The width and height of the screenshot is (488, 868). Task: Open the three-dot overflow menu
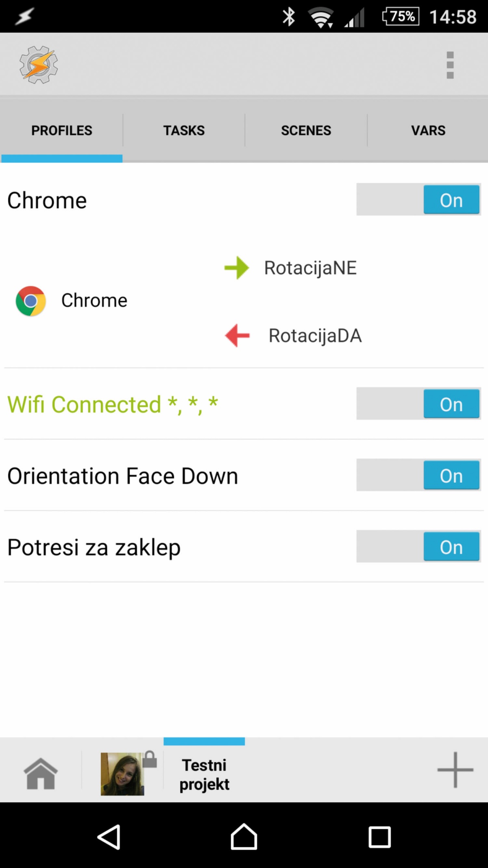click(450, 65)
